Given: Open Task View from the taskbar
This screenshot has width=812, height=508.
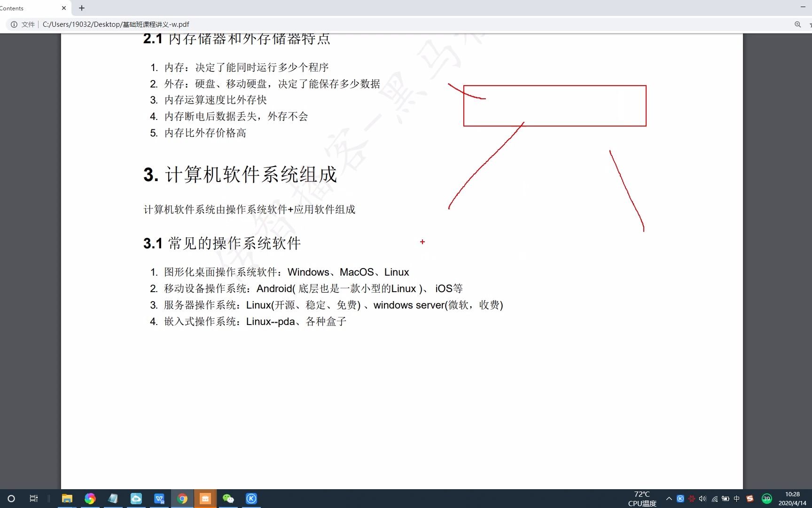Looking at the screenshot, I should tap(33, 499).
